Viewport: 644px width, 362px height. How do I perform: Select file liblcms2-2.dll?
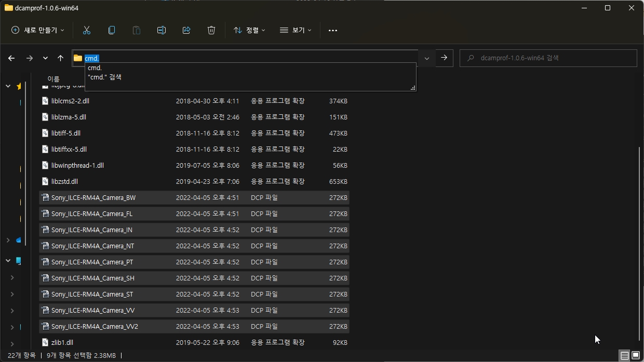(x=194, y=101)
